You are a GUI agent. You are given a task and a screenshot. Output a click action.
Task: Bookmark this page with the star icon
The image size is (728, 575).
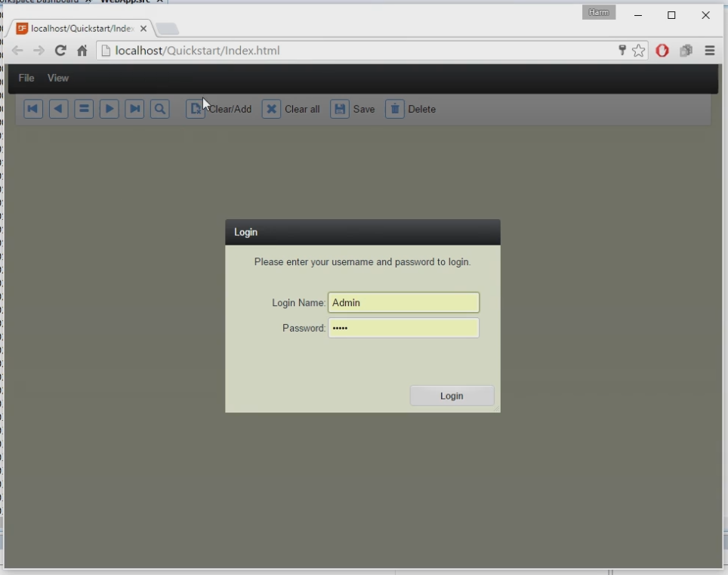click(639, 51)
